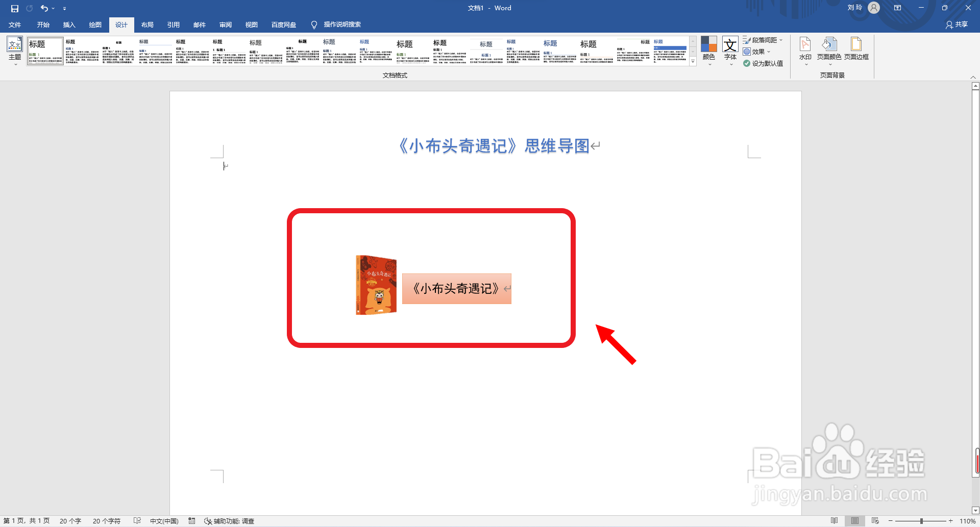The width and height of the screenshot is (980, 527).
Task: Click the 20 个字符 character count
Action: 107,521
